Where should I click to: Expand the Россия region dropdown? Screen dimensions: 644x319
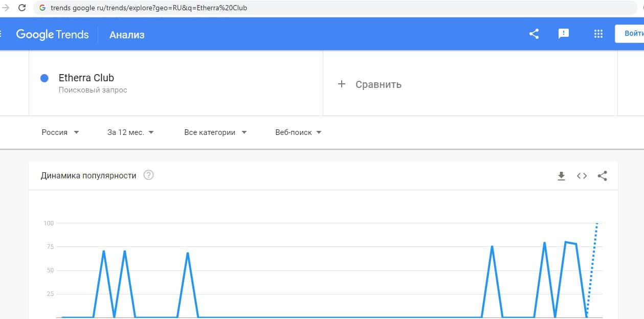[60, 132]
